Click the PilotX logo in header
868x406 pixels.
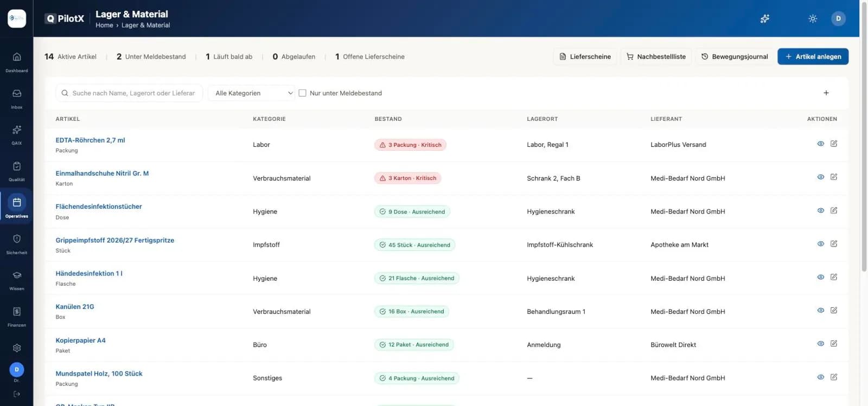point(65,18)
